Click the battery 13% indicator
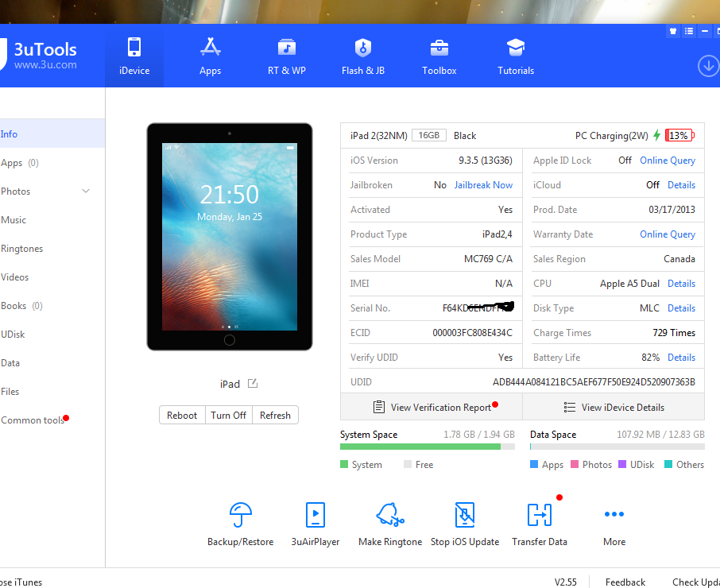 pos(680,135)
